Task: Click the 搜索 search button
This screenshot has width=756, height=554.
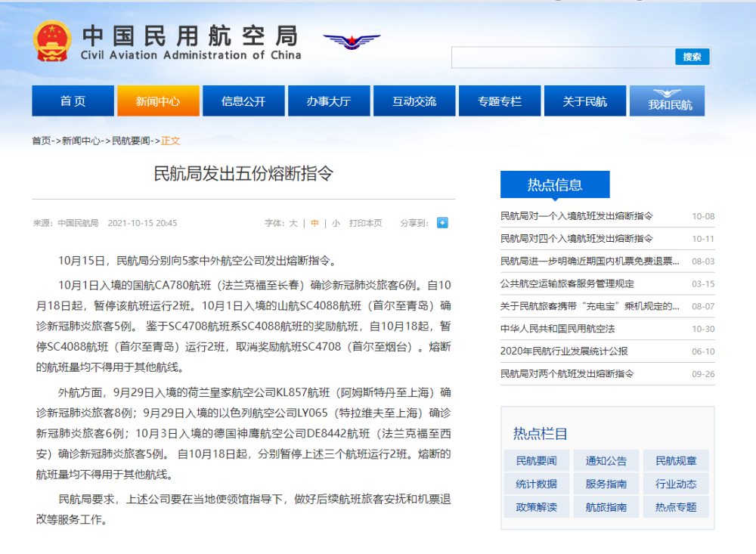Action: coord(692,57)
